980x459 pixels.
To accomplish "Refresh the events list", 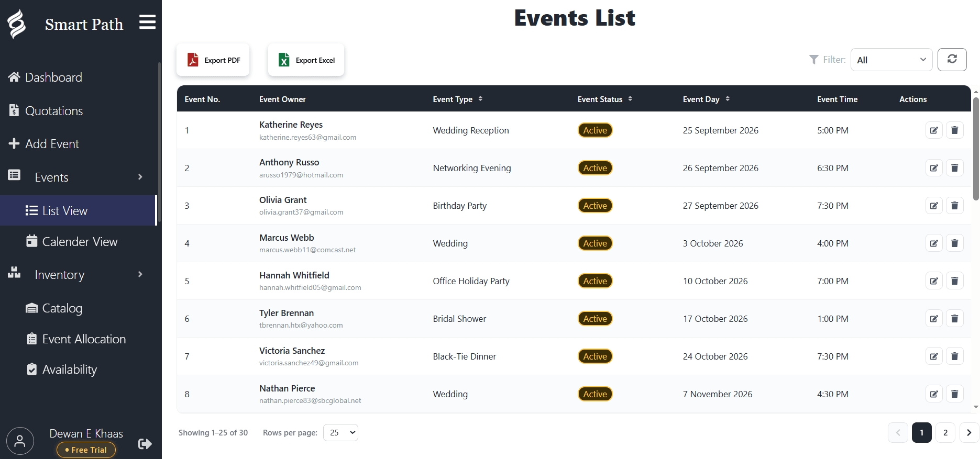I will pos(952,59).
